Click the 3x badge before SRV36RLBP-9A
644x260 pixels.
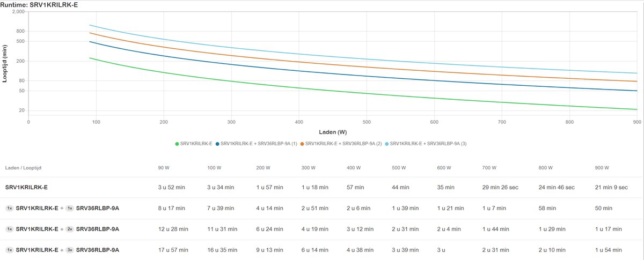pos(70,250)
